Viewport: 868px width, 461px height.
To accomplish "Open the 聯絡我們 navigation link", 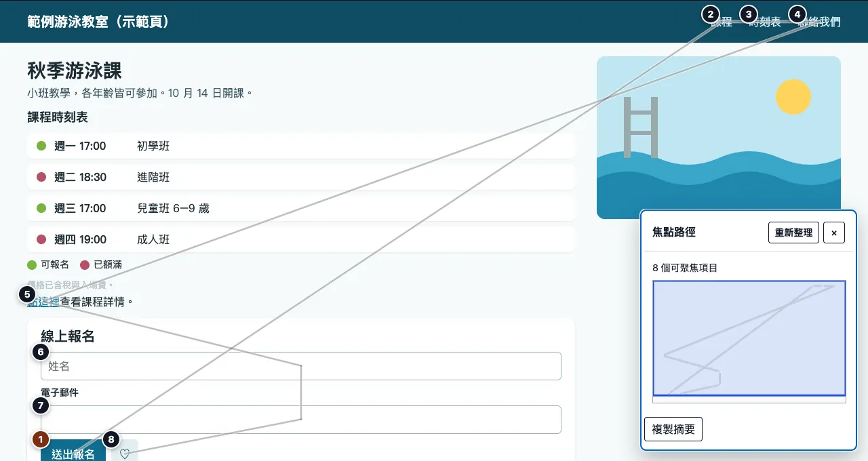I will click(x=819, y=22).
